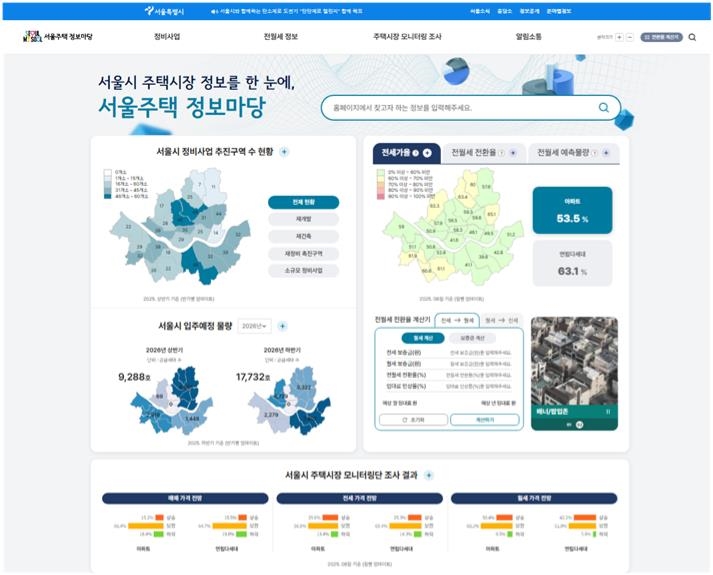The width and height of the screenshot is (713, 575).
Task: Switch to the 전월세 전환율 tab
Action: [484, 153]
